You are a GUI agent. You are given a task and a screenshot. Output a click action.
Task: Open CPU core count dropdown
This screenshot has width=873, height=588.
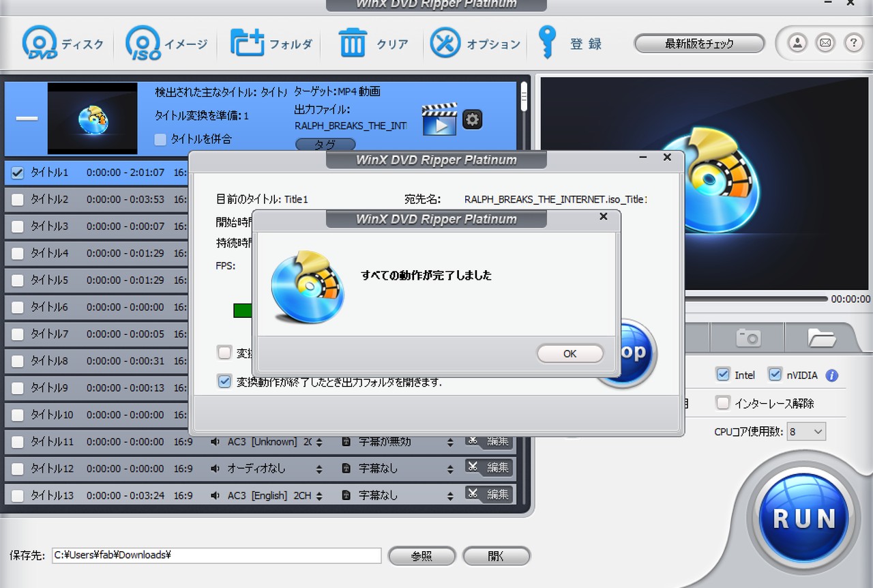[806, 431]
